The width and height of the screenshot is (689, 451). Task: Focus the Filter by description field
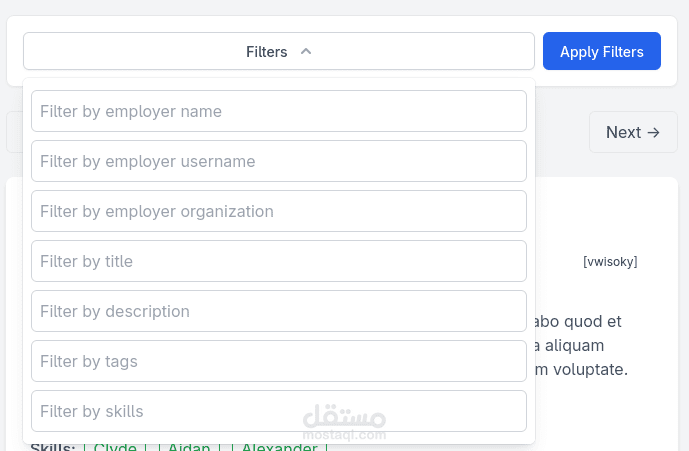(x=279, y=311)
